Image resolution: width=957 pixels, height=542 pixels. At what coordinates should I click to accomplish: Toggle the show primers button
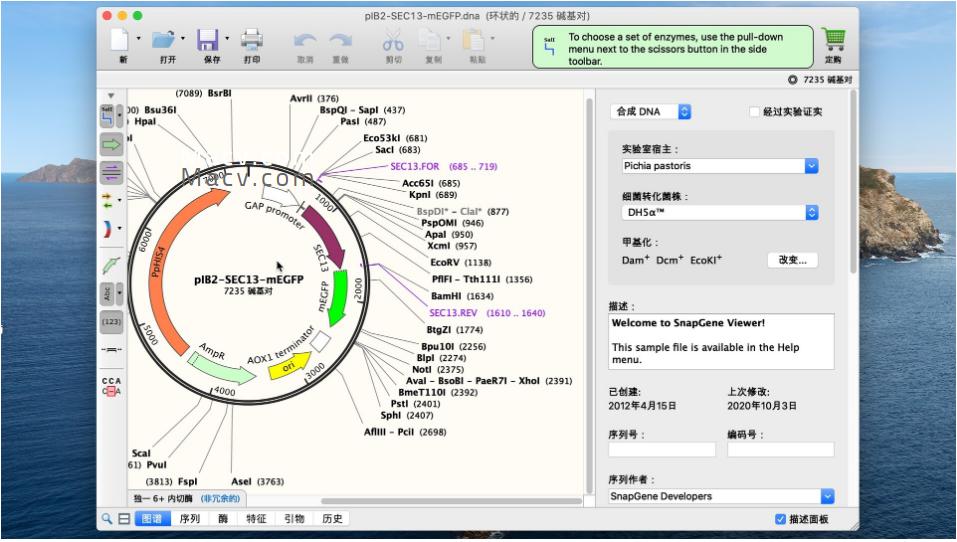(111, 173)
